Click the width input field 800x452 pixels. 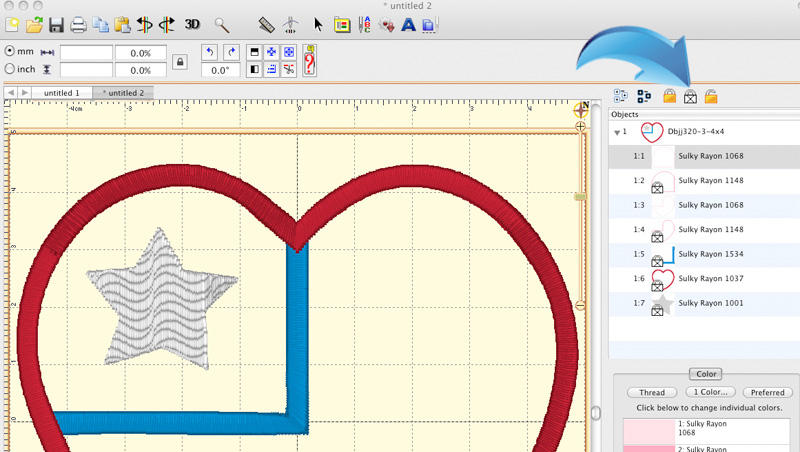click(x=86, y=53)
